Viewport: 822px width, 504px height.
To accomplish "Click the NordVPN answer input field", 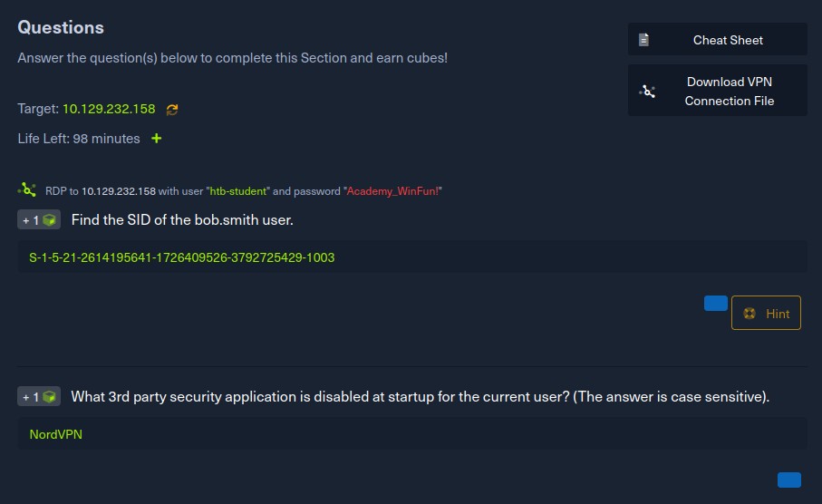I will pyautogui.click(x=412, y=433).
